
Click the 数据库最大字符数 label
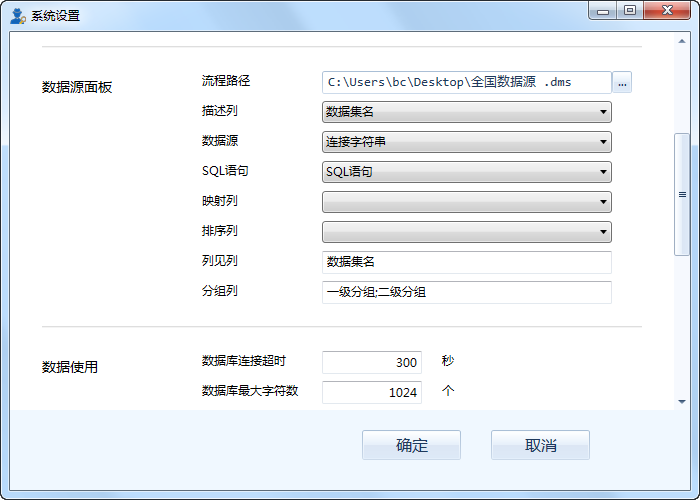tap(250, 391)
